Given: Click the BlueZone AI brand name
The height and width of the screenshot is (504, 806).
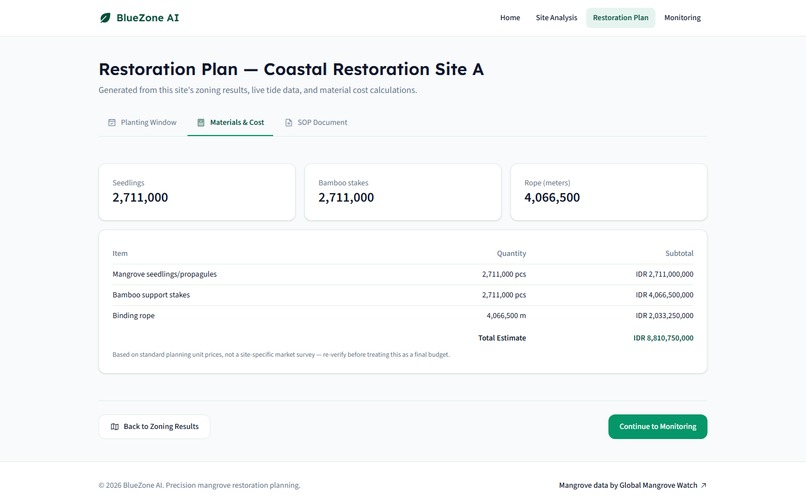Looking at the screenshot, I should (148, 17).
